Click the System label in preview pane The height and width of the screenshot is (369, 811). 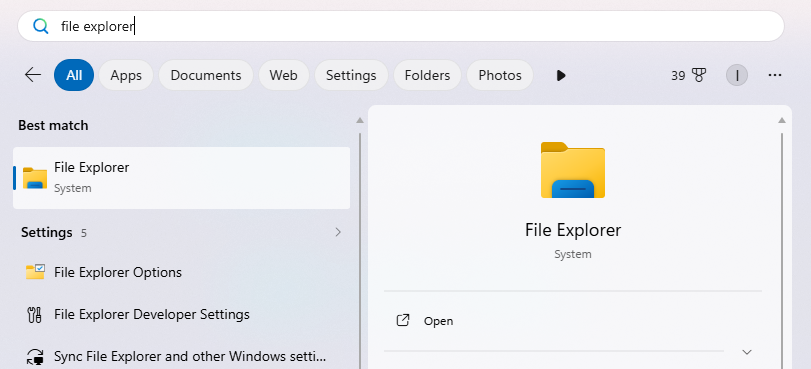click(573, 254)
